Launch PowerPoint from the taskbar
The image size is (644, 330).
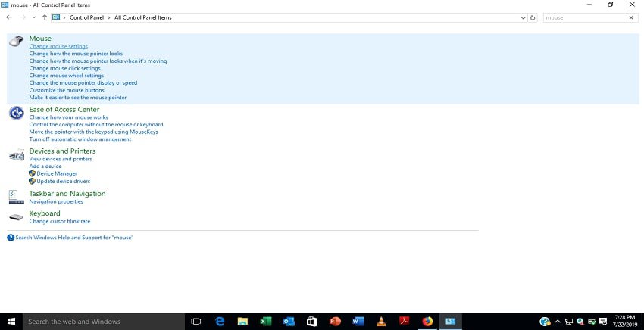click(335, 322)
